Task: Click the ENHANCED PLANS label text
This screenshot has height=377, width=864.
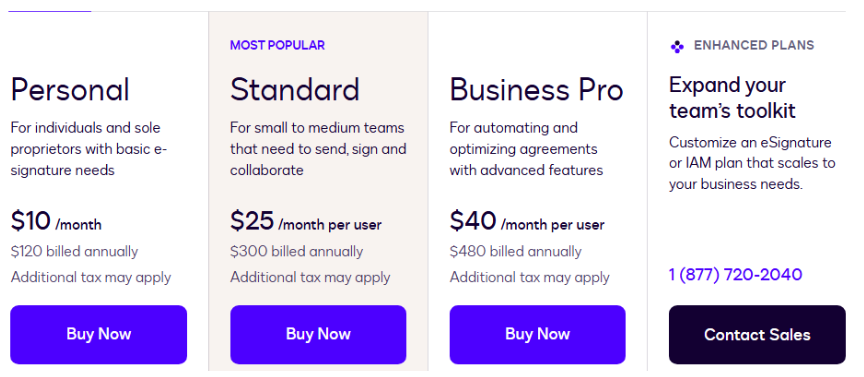Action: [754, 45]
